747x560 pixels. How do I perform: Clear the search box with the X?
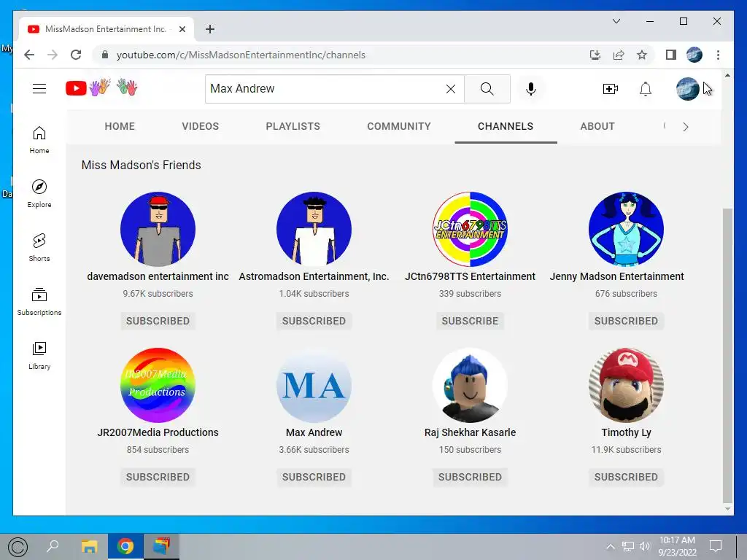point(450,88)
